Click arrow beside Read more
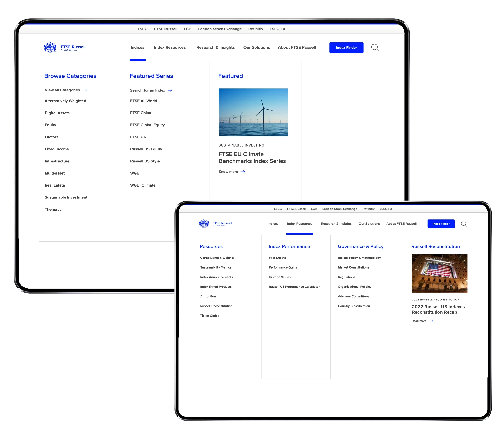The image size is (504, 434). [x=431, y=321]
